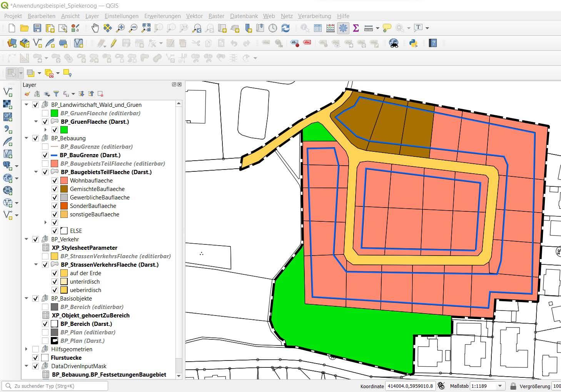Open the Python console
The height and width of the screenshot is (392, 561).
coord(414,43)
